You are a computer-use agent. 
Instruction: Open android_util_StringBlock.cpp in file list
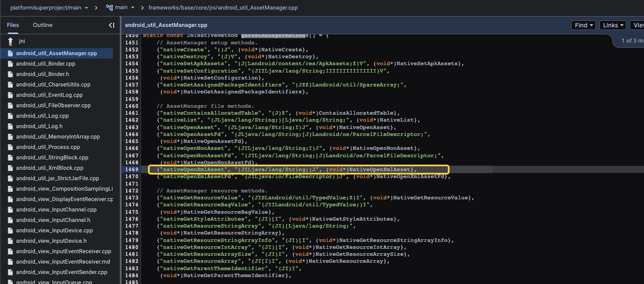[52, 158]
